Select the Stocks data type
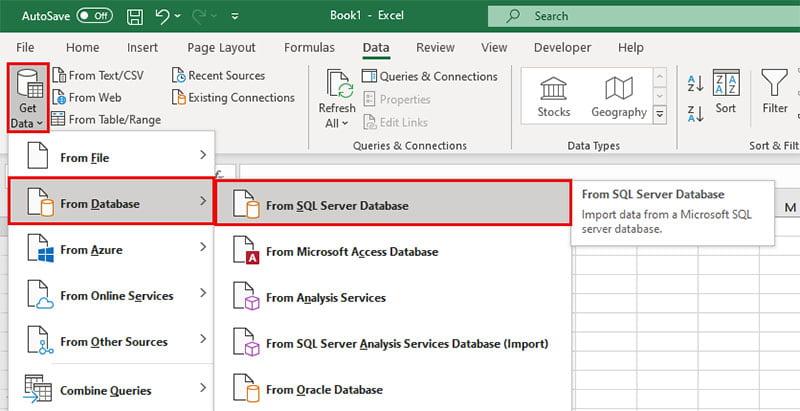 [x=553, y=97]
